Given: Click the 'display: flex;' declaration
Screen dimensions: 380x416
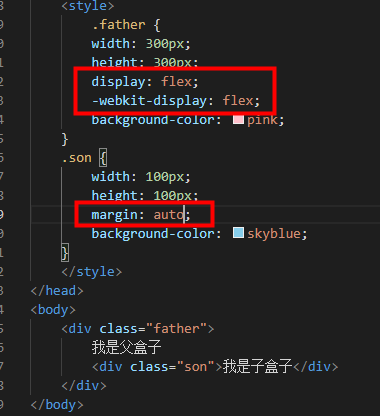Looking at the screenshot, I should (x=145, y=82).
